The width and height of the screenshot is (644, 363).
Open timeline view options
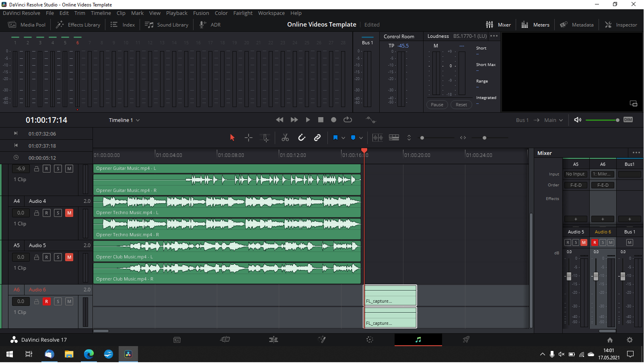click(x=394, y=138)
